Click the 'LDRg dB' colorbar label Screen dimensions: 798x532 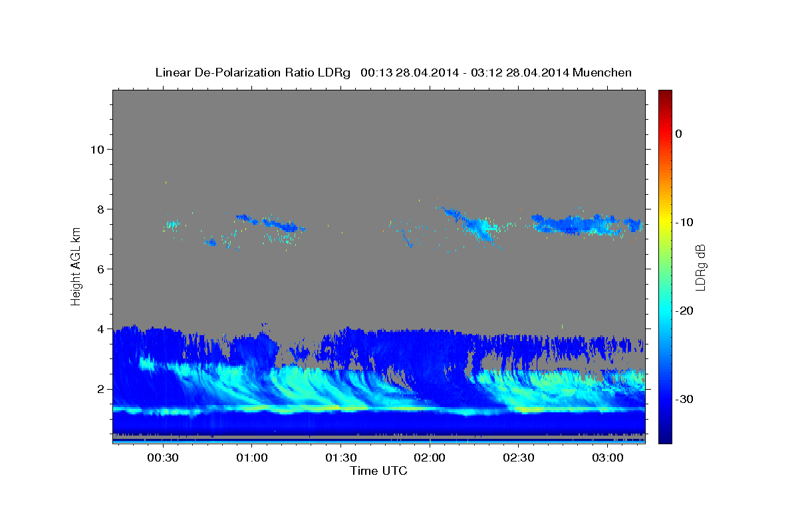[700, 267]
